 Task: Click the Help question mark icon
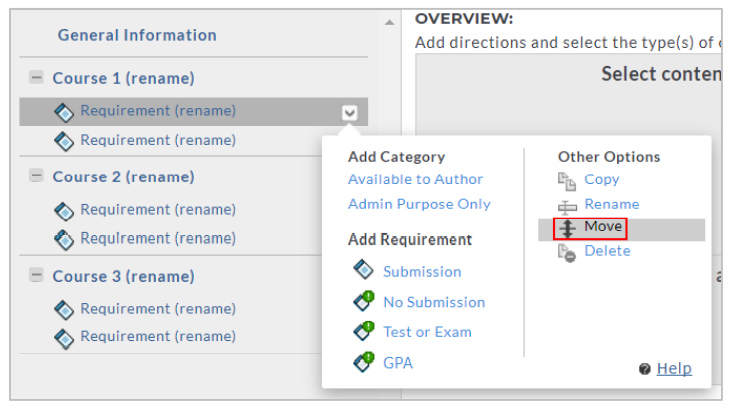click(645, 369)
